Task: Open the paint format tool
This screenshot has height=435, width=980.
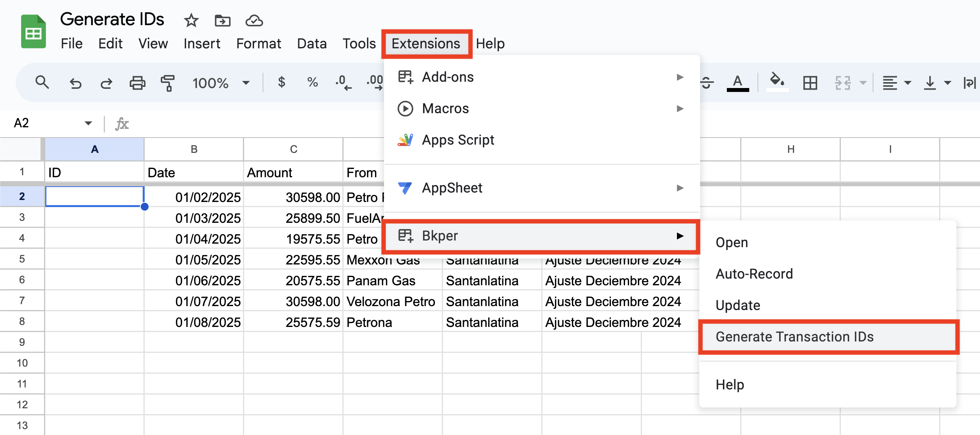Action: pyautogui.click(x=168, y=83)
